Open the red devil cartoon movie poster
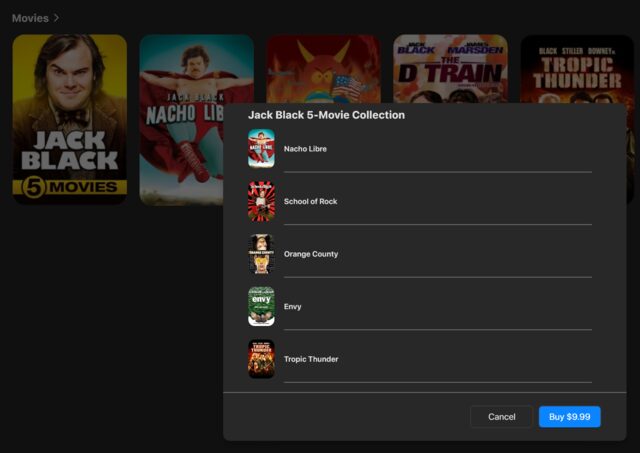This screenshot has height=453, width=640. coord(323,69)
